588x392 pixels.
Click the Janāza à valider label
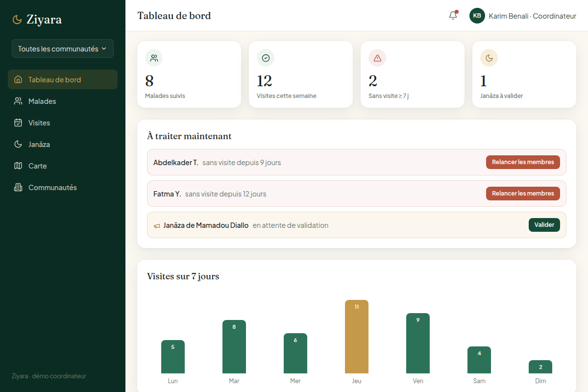[x=502, y=96]
